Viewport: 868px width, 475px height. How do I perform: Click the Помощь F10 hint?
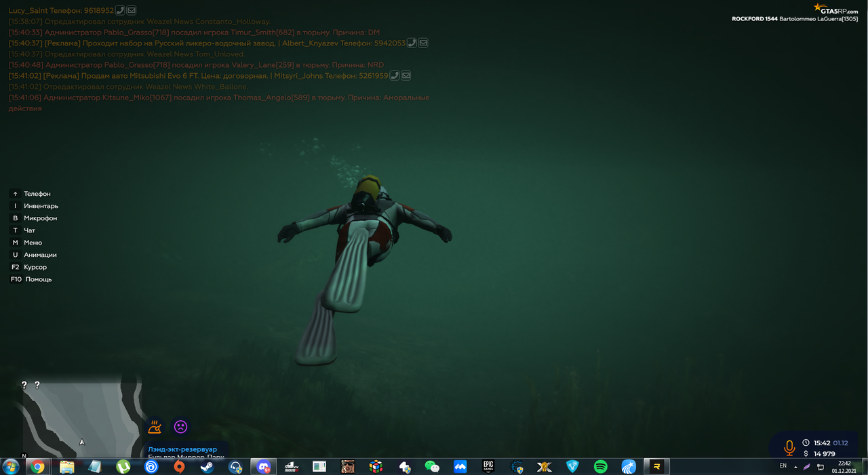pyautogui.click(x=31, y=279)
